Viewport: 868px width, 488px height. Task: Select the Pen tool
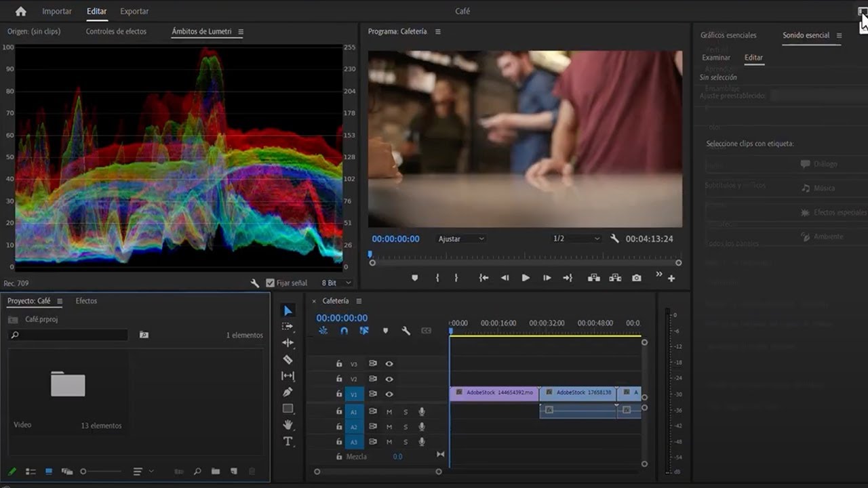click(x=288, y=392)
